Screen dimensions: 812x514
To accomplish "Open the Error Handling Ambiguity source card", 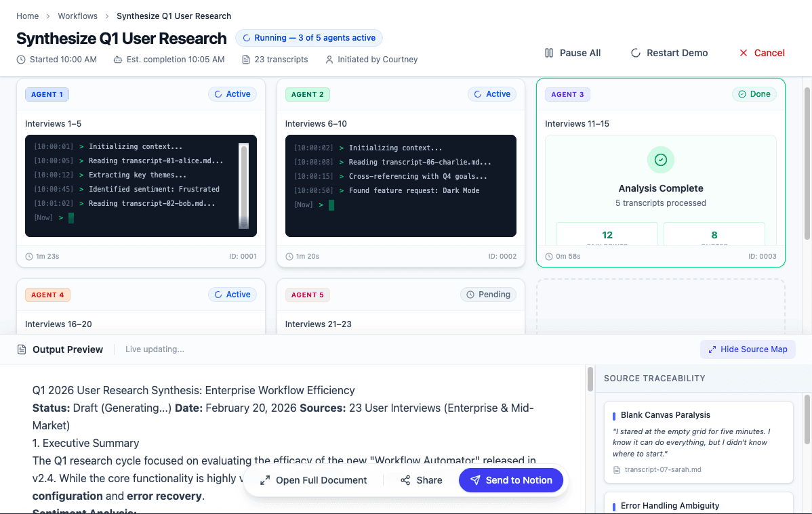I will pyautogui.click(x=699, y=502).
